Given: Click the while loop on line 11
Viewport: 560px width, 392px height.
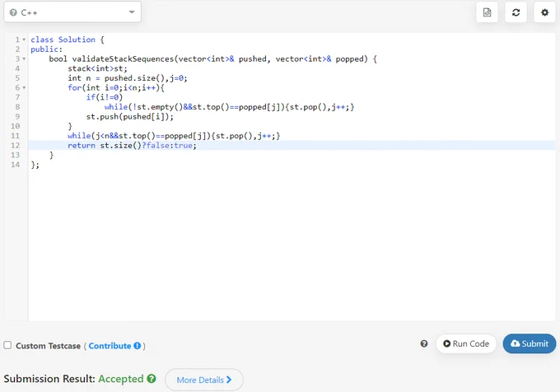Looking at the screenshot, I should click(x=174, y=136).
